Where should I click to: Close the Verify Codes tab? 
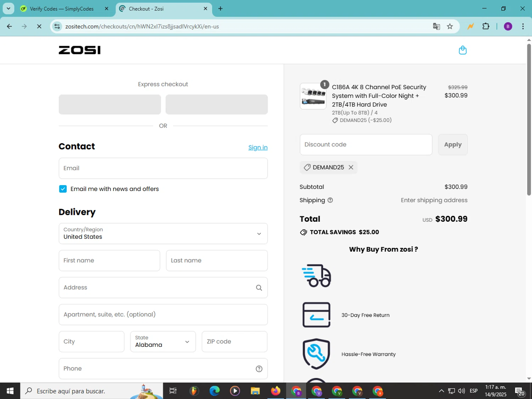click(x=106, y=9)
